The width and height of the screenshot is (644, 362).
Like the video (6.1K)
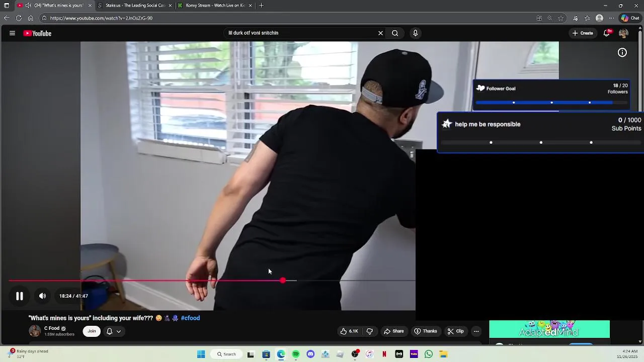tap(349, 331)
